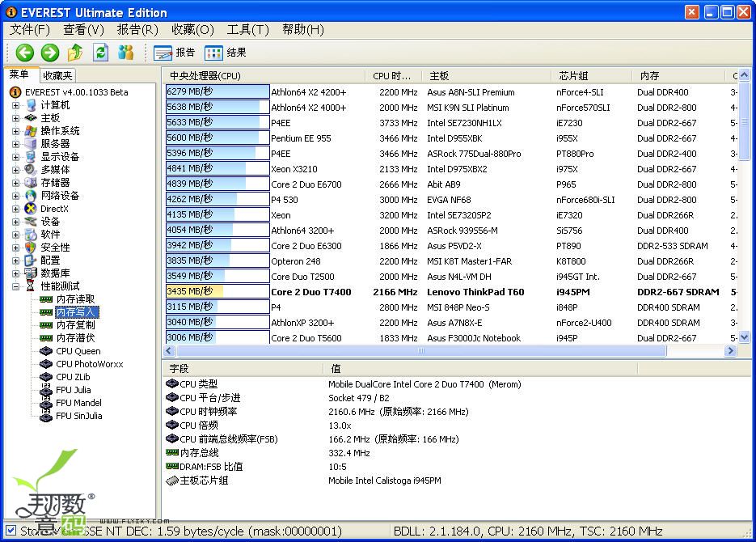
Task: Switch to the 菜单 menu tab
Action: click(x=19, y=74)
